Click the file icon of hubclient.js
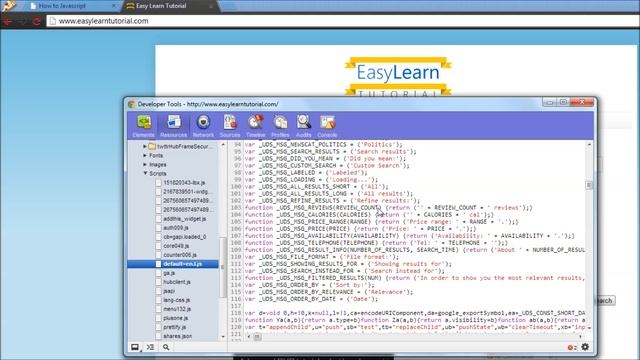 (x=158, y=282)
